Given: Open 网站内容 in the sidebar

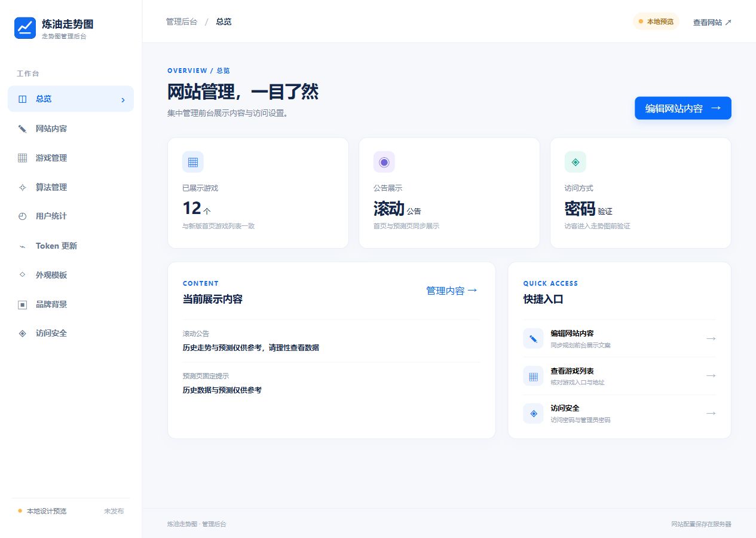Looking at the screenshot, I should (x=71, y=129).
